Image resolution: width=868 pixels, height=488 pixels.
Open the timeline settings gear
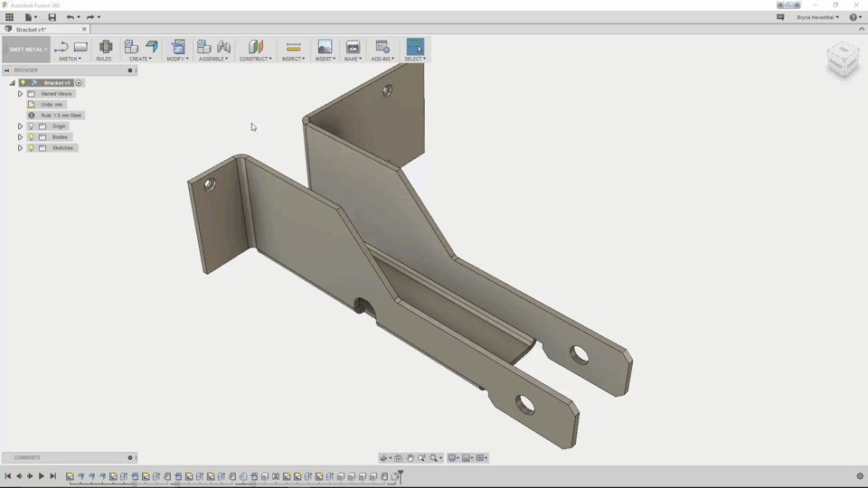point(859,476)
